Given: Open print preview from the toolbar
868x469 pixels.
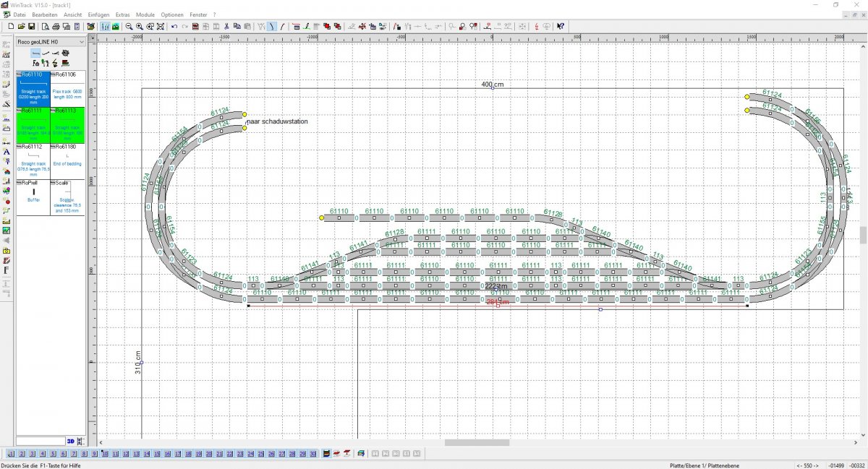Looking at the screenshot, I should pyautogui.click(x=45, y=27).
